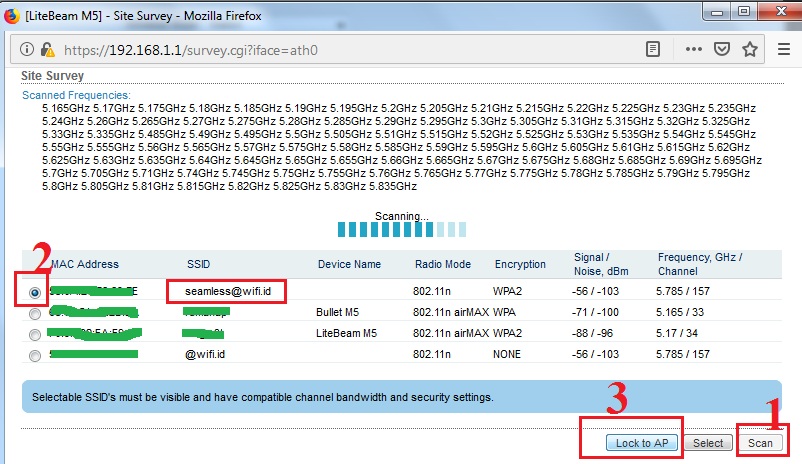The height and width of the screenshot is (464, 802).
Task: Click the Device Name column header
Action: (x=349, y=264)
